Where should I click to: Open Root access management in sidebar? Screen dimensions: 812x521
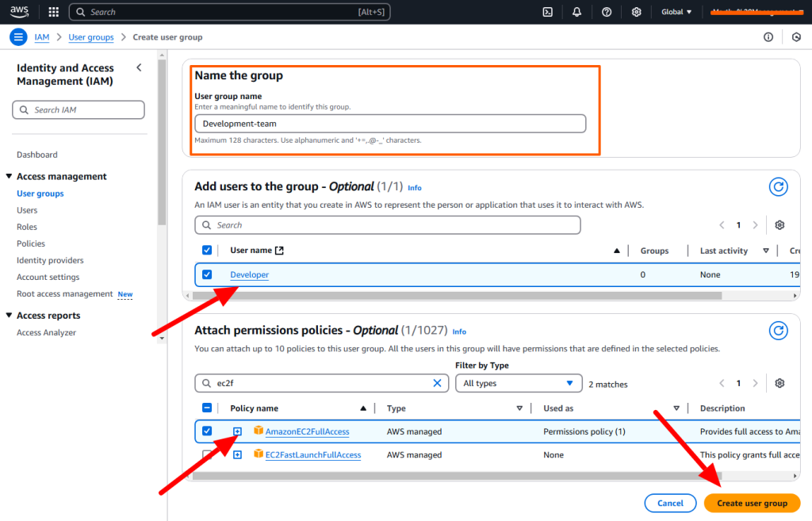[64, 293]
